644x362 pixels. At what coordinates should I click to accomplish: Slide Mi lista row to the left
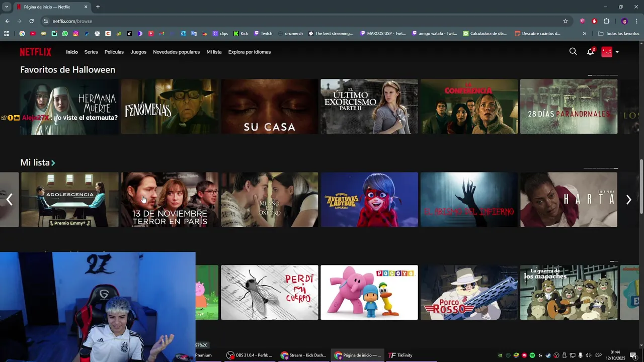pos(9,200)
